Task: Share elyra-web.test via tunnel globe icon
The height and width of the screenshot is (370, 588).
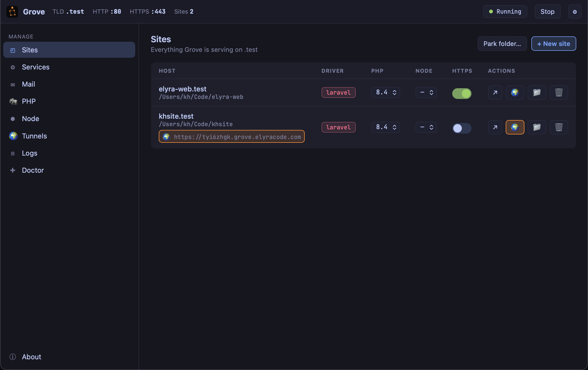Action: pos(515,92)
